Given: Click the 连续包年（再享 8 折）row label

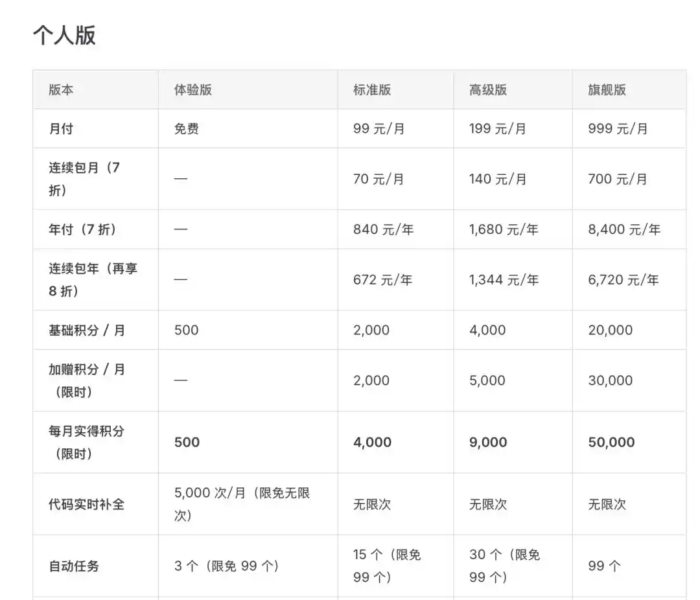Looking at the screenshot, I should tap(93, 280).
